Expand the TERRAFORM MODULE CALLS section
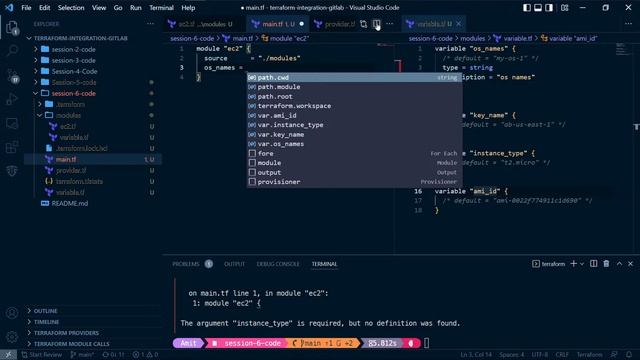This screenshot has width=640, height=360. click(x=29, y=344)
